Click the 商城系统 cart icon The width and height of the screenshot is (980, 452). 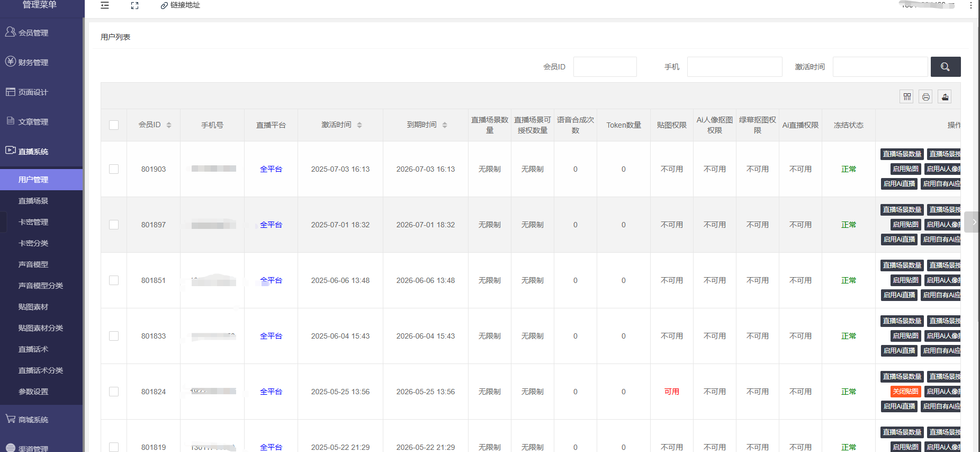coord(10,419)
